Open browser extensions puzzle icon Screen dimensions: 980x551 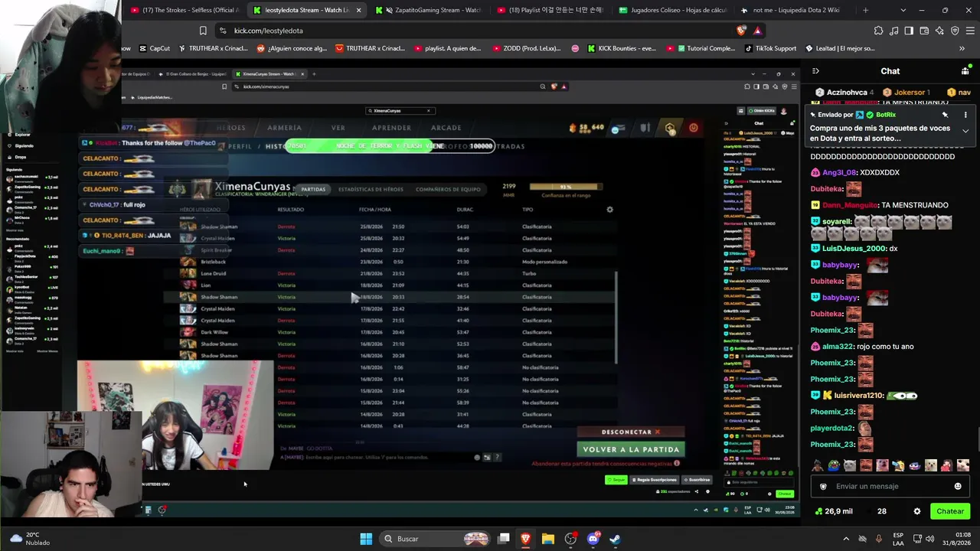878,31
